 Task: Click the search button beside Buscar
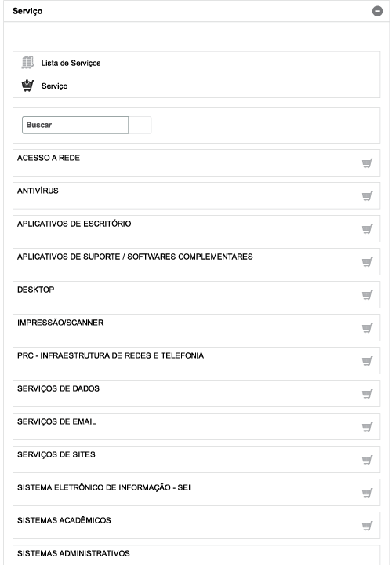click(140, 125)
